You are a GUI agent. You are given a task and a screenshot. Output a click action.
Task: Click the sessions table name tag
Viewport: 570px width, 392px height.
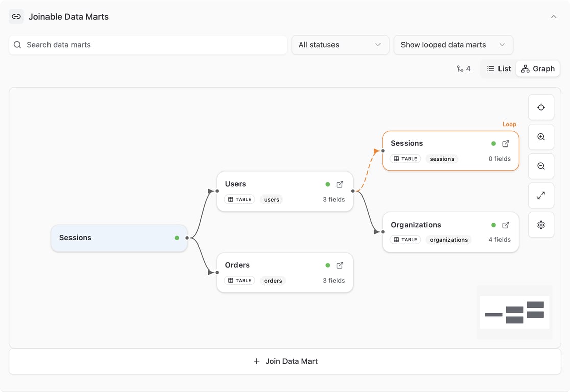[442, 159]
